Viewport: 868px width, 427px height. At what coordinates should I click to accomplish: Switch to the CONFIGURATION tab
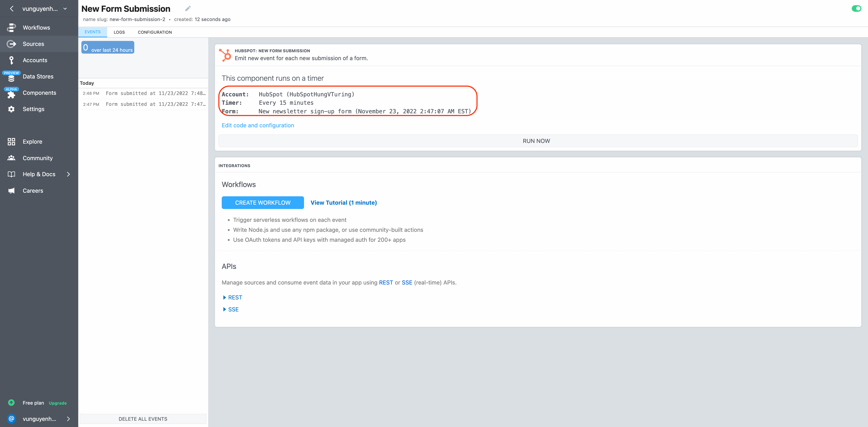tap(155, 32)
